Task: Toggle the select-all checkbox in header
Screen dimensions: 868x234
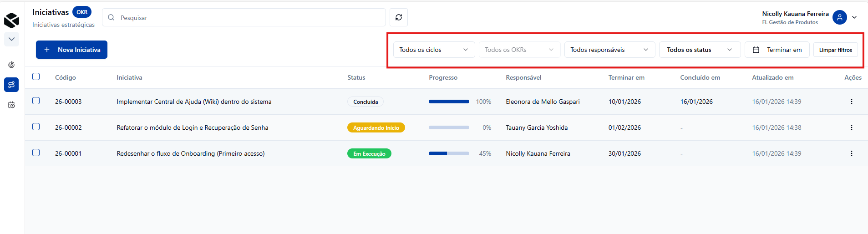Action: 36,76
